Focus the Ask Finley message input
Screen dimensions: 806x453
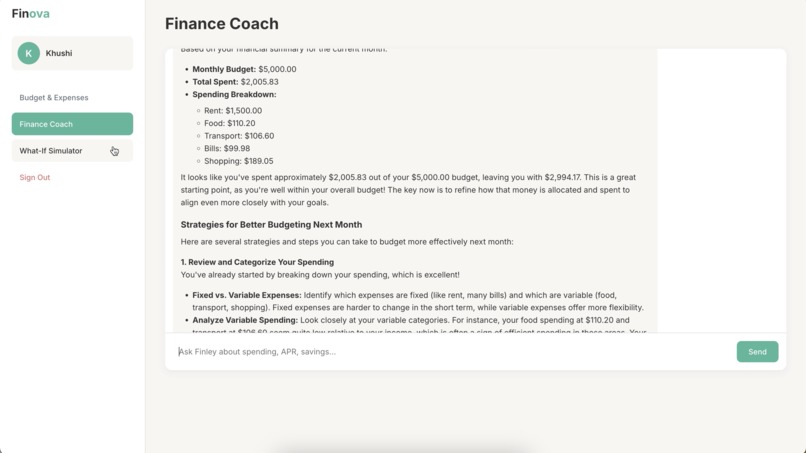click(x=454, y=352)
